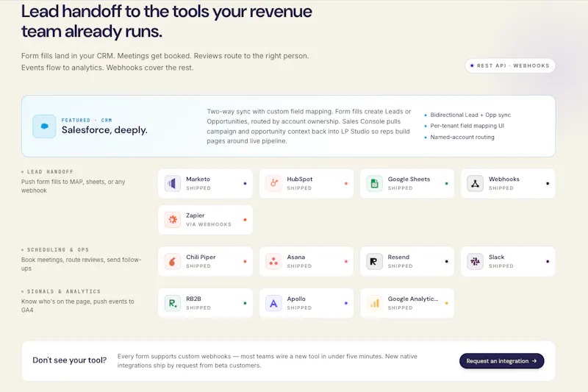This screenshot has height=392, width=588.
Task: Click the REST API · Webhooks pill
Action: click(510, 65)
